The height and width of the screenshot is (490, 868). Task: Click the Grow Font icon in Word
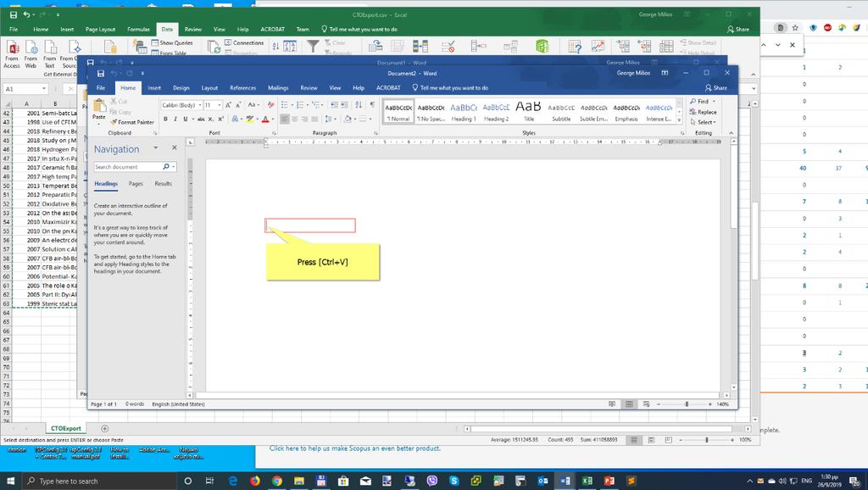tap(228, 104)
